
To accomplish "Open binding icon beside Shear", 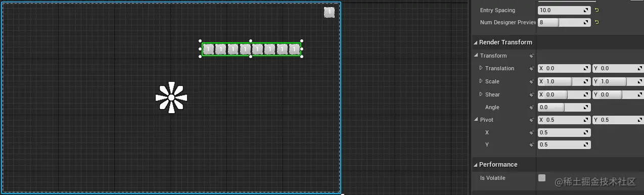I will (532, 94).
